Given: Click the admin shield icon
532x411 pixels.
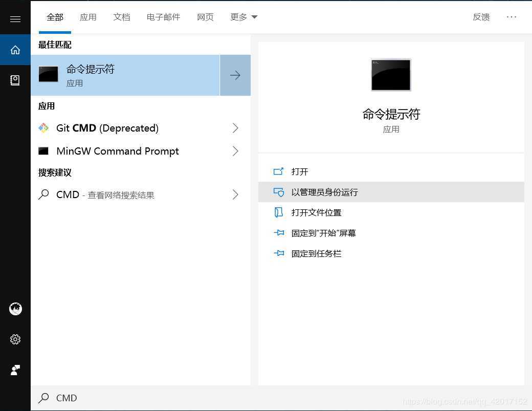Looking at the screenshot, I should coord(279,192).
